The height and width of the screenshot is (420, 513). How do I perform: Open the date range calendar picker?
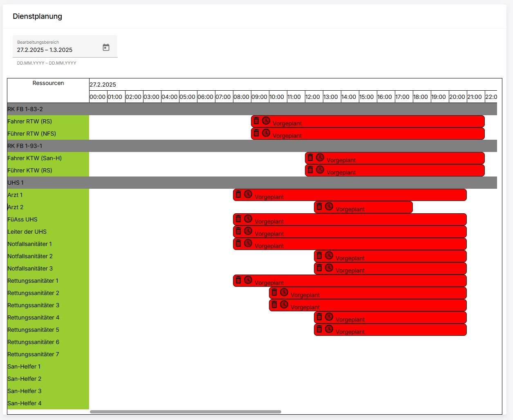[106, 47]
